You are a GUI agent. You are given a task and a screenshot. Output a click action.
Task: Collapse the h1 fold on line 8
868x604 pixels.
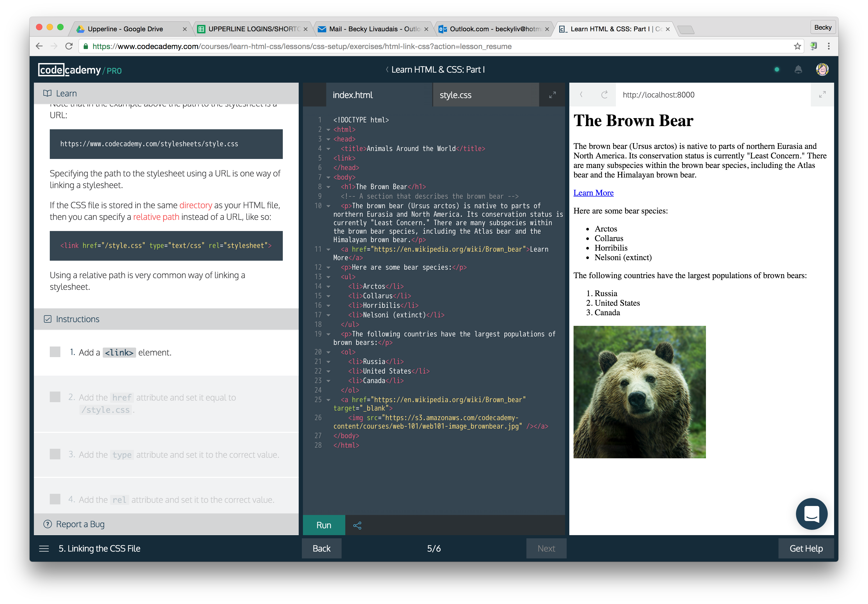(328, 187)
